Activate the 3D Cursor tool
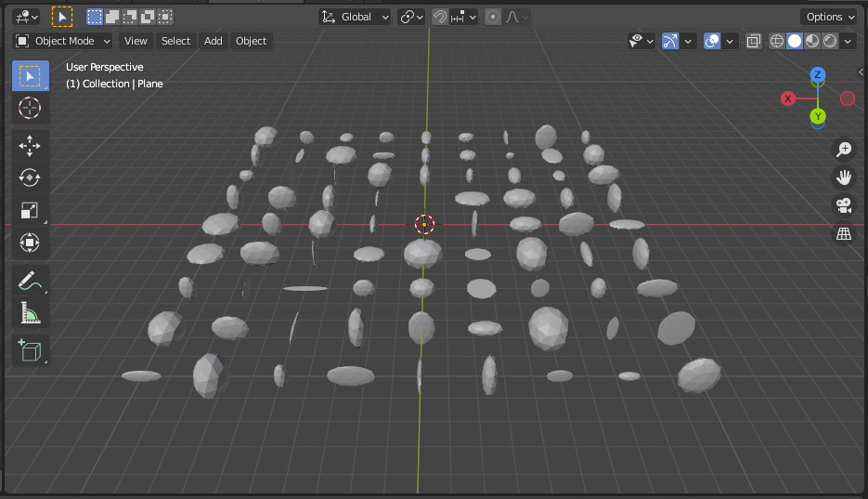The width and height of the screenshot is (868, 499). 30,108
